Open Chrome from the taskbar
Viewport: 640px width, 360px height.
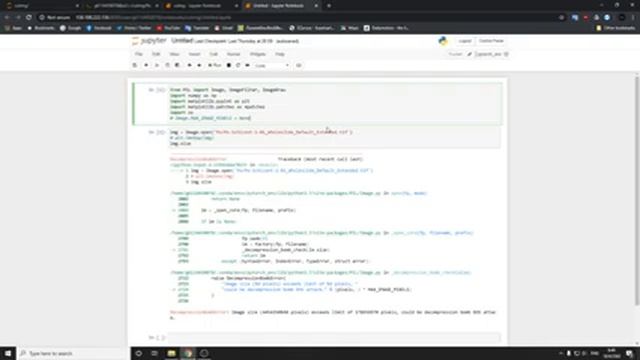coord(188,353)
